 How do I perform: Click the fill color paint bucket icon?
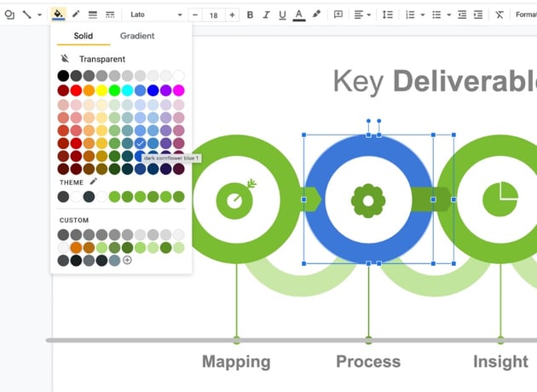(x=58, y=14)
